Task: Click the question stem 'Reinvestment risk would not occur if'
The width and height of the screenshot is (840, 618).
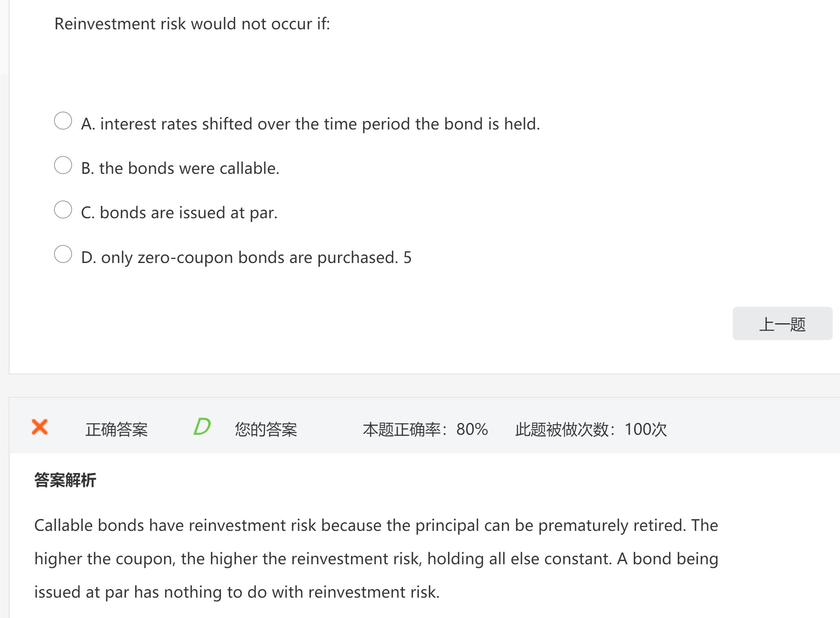Action: 192,24
